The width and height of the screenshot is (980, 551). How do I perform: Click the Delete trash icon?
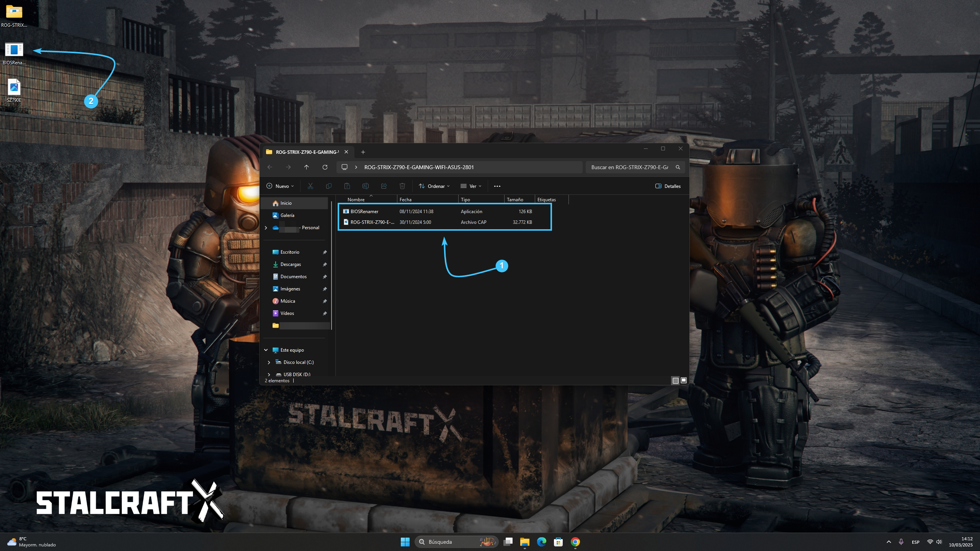click(x=402, y=186)
